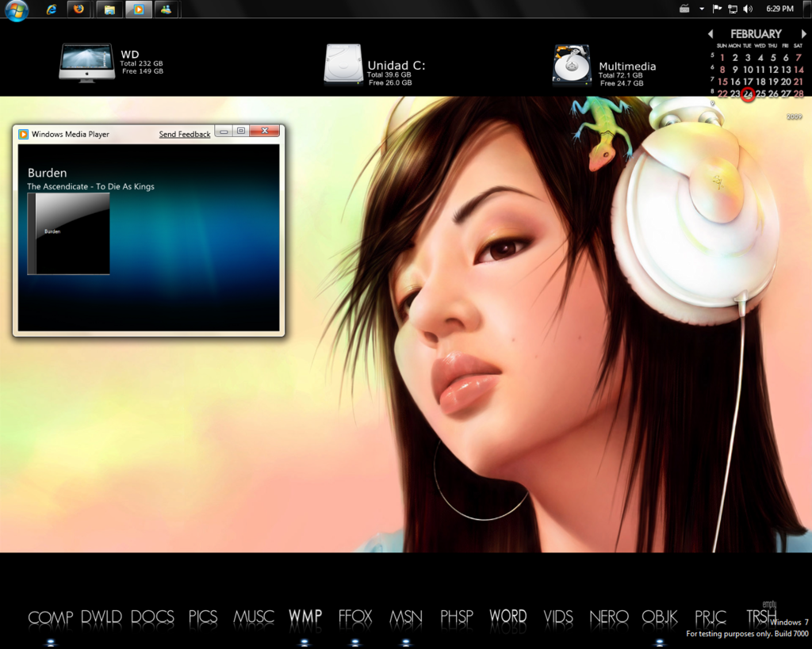812x649 pixels.
Task: Close the Windows Media Player window
Action: pyautogui.click(x=265, y=131)
